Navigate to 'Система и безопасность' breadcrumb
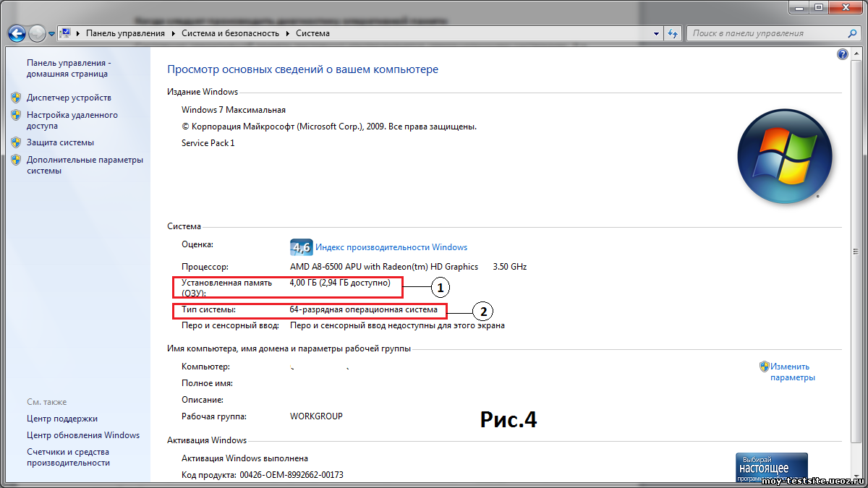This screenshot has height=488, width=868. (231, 33)
